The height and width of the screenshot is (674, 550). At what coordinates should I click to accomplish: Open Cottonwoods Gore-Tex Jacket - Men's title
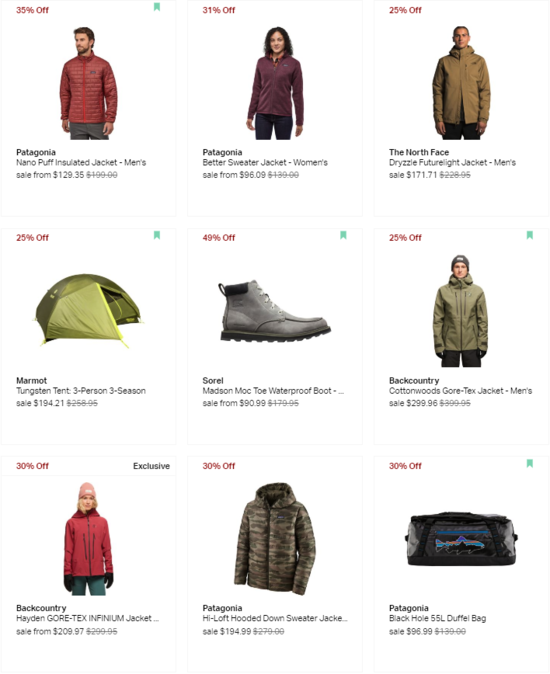[x=461, y=391]
